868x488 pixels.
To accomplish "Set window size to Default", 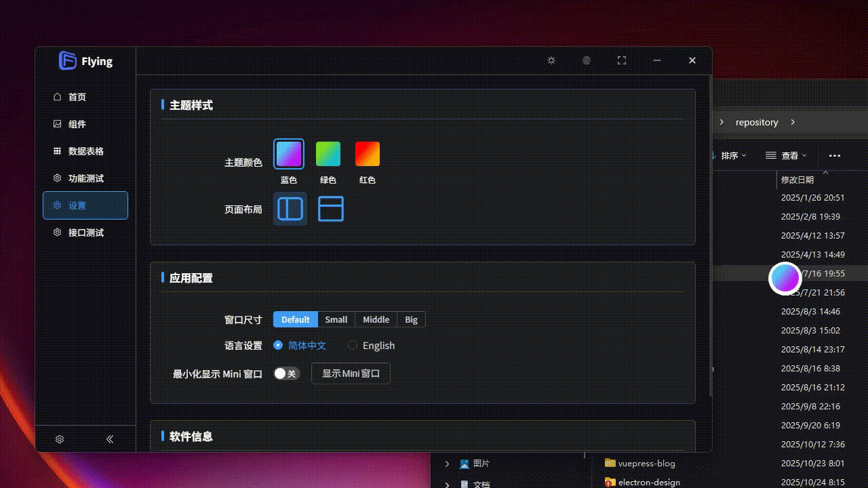I will [296, 319].
